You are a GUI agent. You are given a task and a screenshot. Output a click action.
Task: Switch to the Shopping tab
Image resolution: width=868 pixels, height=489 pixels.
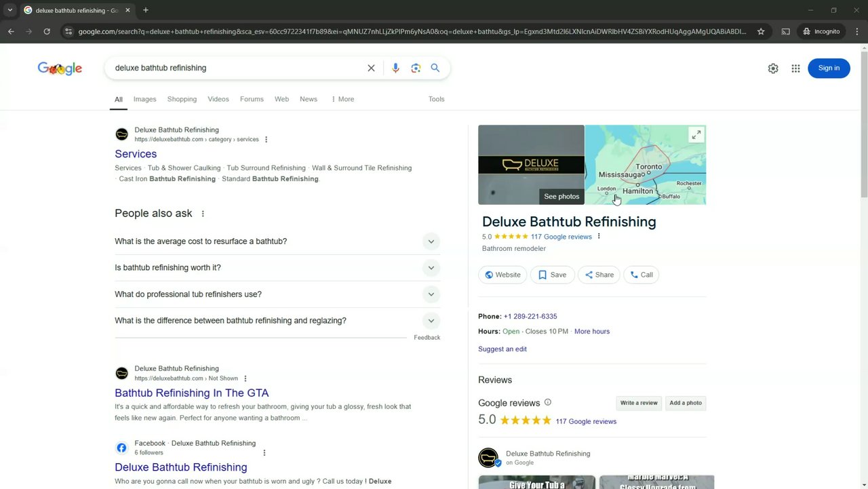coord(182,99)
